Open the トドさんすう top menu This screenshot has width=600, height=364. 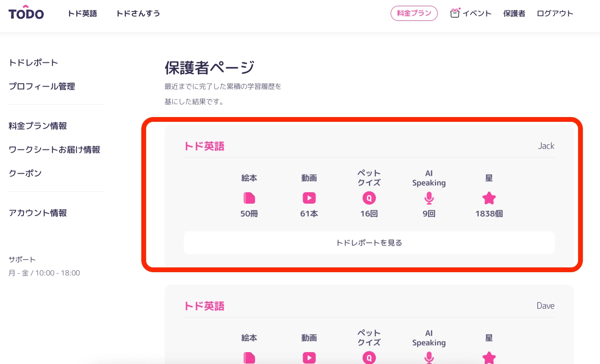(x=138, y=14)
